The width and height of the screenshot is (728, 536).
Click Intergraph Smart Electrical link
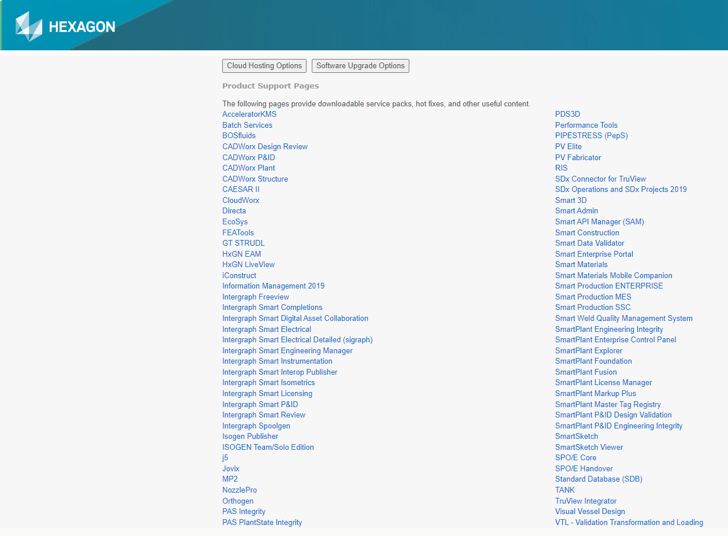tap(266, 329)
